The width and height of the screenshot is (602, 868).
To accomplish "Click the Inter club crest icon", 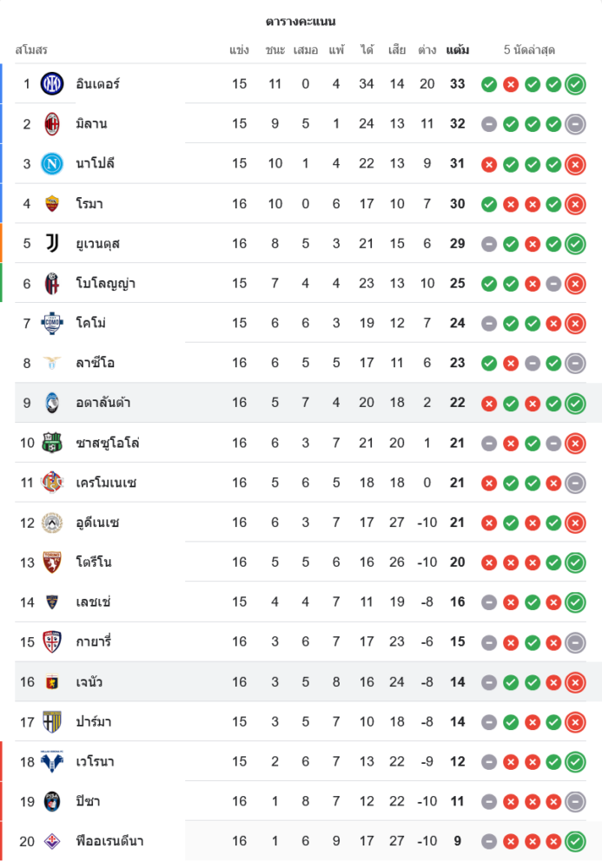I will point(52,84).
